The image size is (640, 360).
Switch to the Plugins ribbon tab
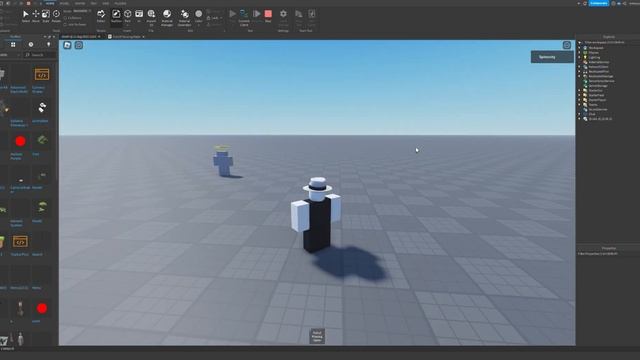point(120,3)
